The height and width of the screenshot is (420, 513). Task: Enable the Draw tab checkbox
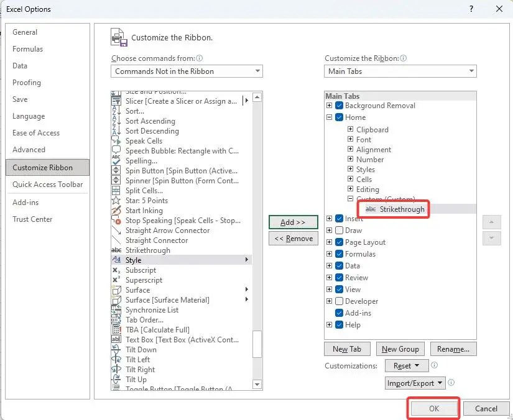340,230
